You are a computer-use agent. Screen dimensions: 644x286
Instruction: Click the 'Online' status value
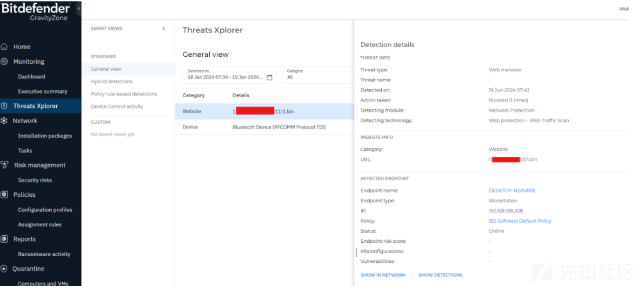coord(497,231)
